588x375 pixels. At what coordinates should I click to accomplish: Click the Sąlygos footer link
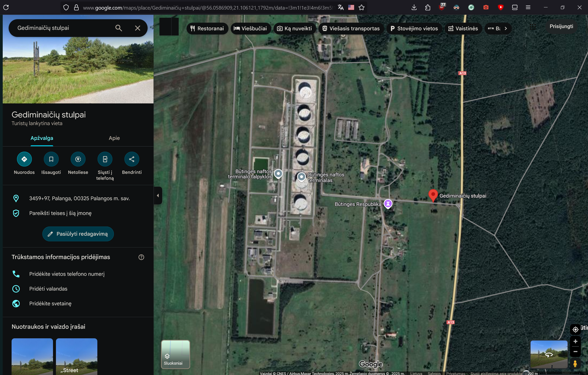[434, 373]
